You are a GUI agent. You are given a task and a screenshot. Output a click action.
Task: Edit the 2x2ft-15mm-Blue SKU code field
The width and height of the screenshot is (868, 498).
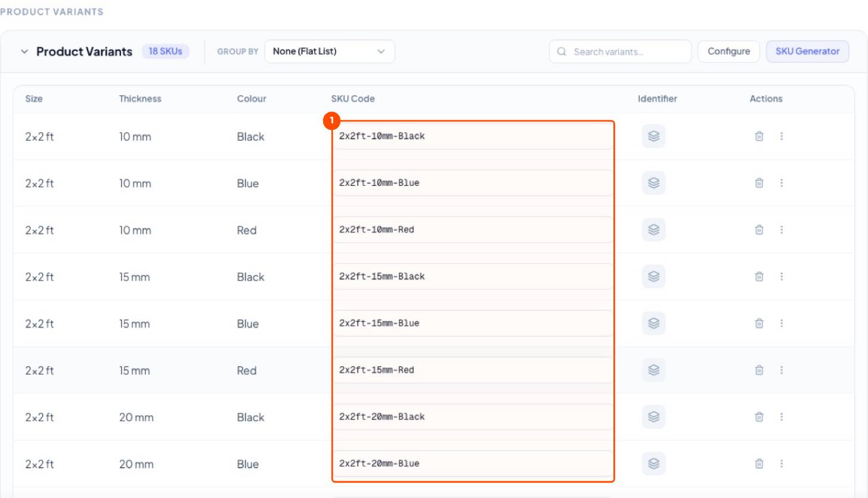[x=473, y=323]
